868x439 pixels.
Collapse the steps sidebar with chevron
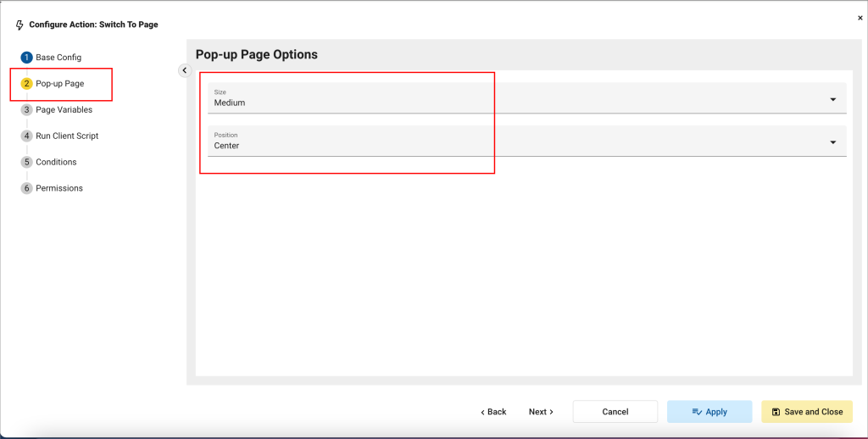[185, 70]
